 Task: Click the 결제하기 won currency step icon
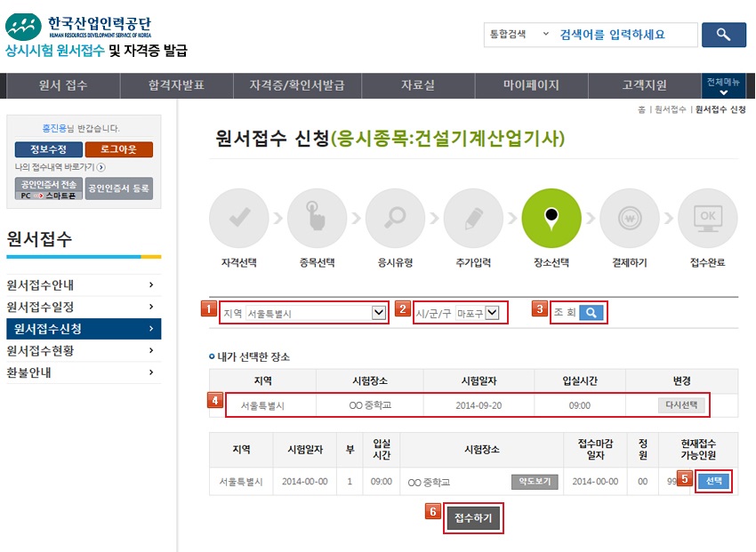[630, 218]
